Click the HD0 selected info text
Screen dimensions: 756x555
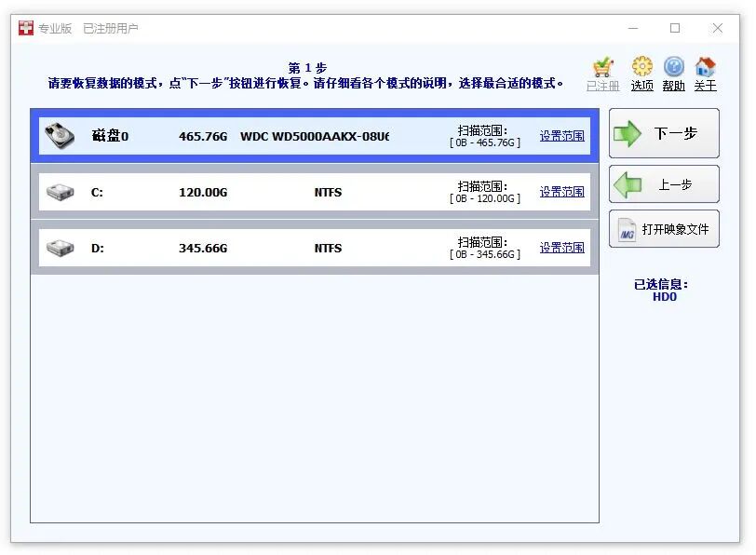[x=665, y=297]
